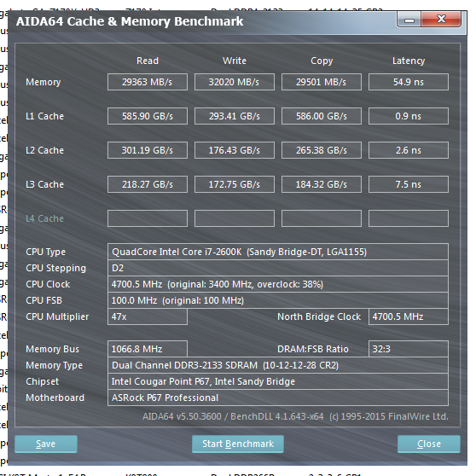Select the Memory Write value 32020 MB/s
476x476 pixels.
[234, 82]
